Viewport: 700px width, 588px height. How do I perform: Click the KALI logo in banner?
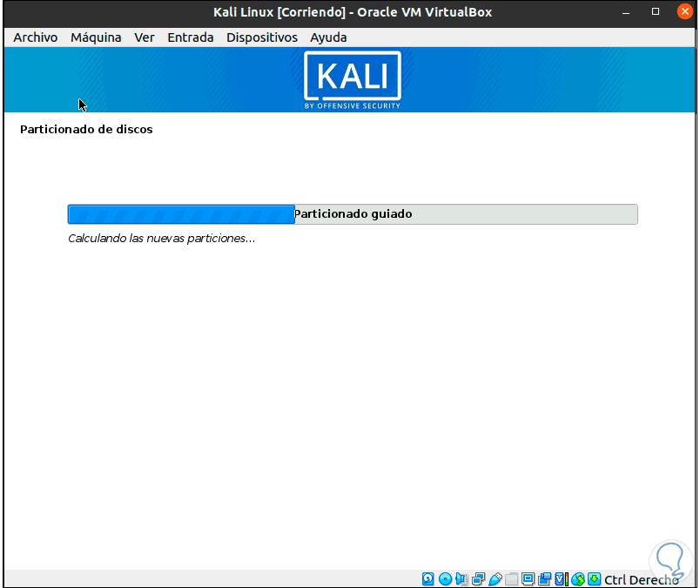pos(353,80)
